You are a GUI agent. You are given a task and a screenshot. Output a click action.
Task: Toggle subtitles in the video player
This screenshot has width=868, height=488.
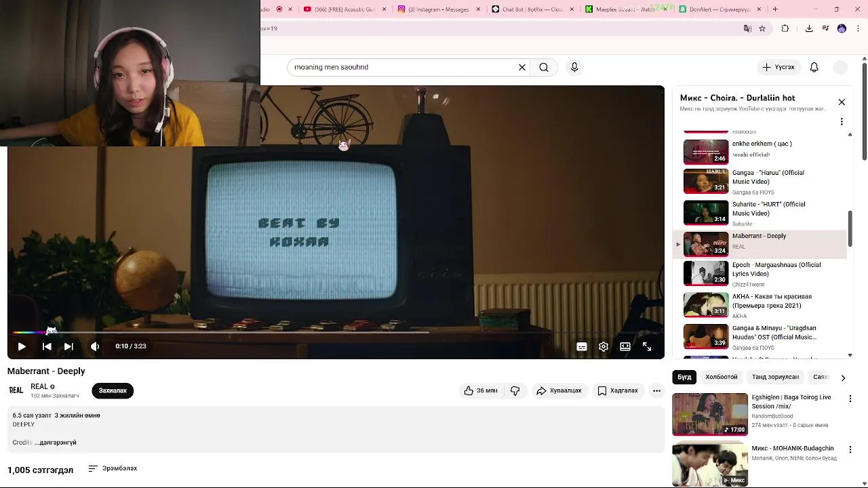582,346
